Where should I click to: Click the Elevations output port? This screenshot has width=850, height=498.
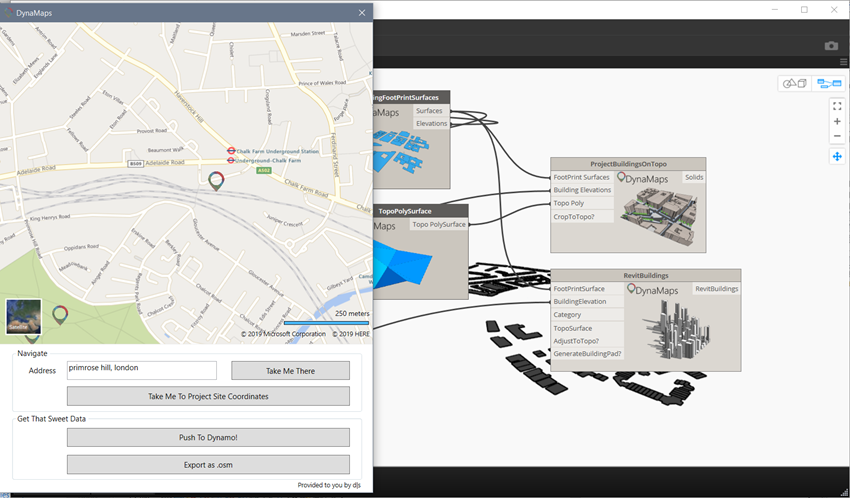click(x=431, y=124)
